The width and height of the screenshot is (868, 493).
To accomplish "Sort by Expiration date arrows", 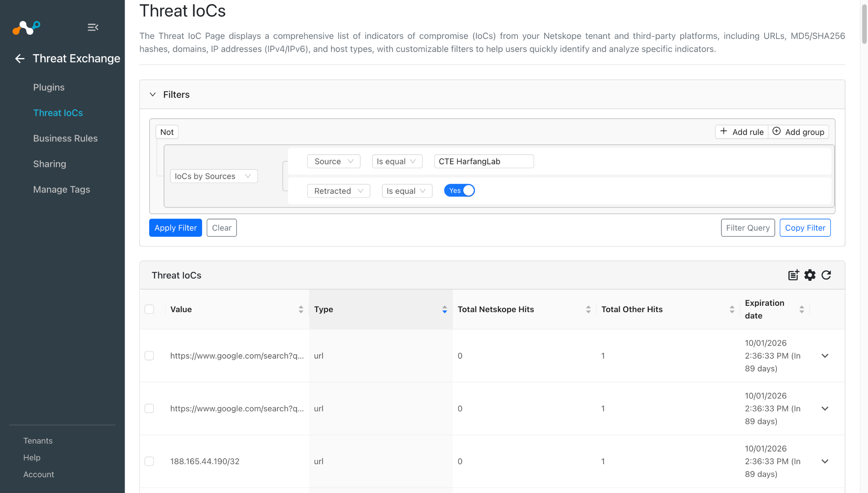I will tap(801, 310).
